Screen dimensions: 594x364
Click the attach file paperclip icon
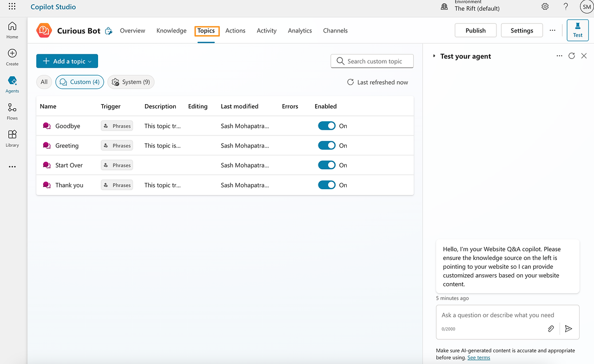[551, 329]
